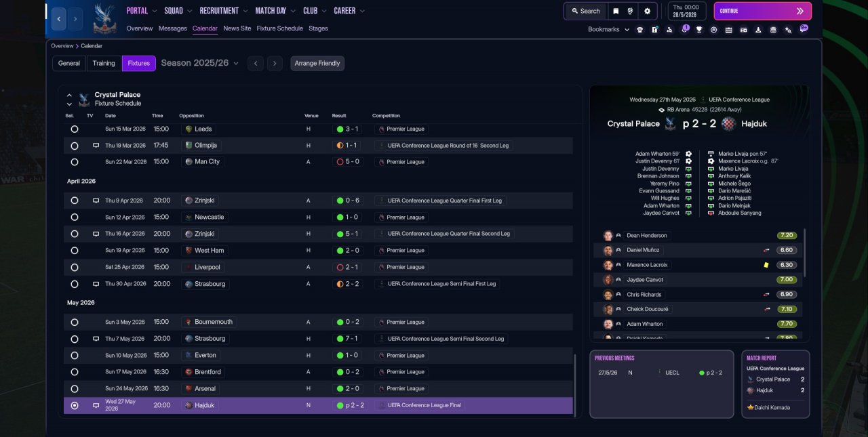Image resolution: width=868 pixels, height=437 pixels.
Task: Open the Messages sub-tab
Action: pos(173,28)
